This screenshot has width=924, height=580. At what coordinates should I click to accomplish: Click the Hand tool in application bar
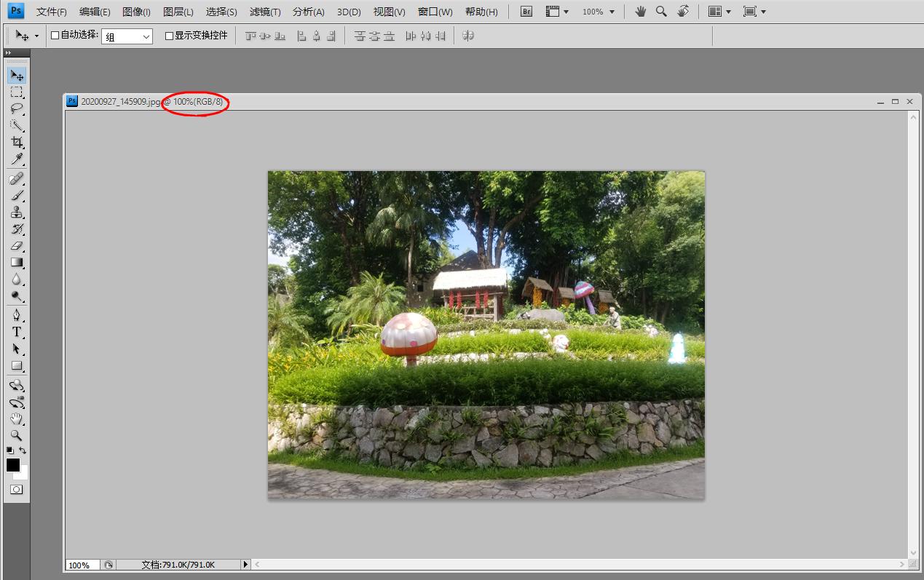tap(641, 12)
